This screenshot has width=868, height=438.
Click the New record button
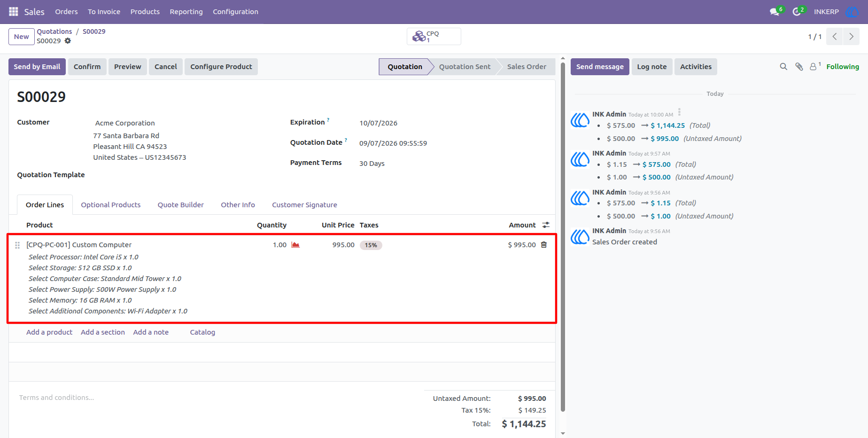click(22, 37)
